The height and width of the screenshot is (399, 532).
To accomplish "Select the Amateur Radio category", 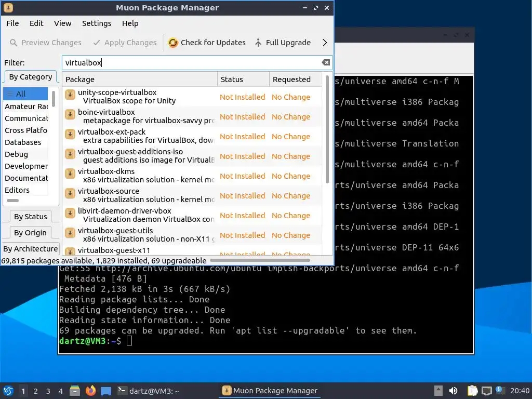I will point(25,107).
